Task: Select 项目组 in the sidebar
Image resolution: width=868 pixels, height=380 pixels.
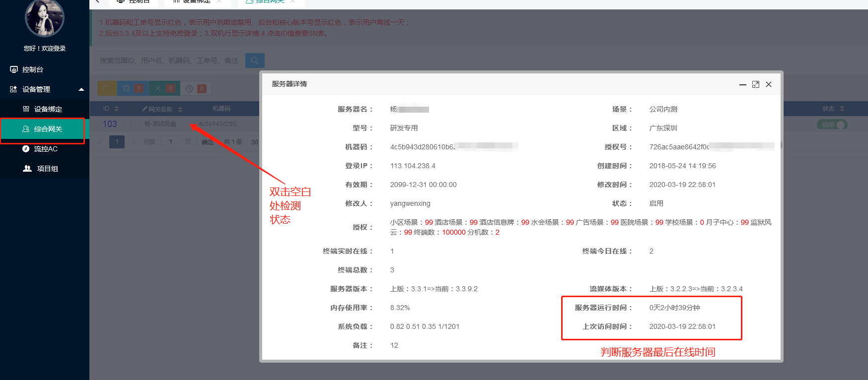Action: click(x=48, y=169)
